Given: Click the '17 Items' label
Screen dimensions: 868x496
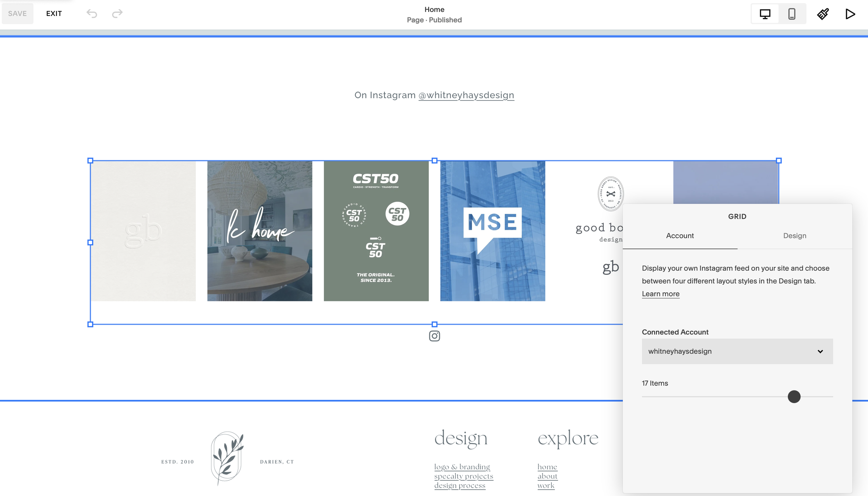Looking at the screenshot, I should click(655, 383).
